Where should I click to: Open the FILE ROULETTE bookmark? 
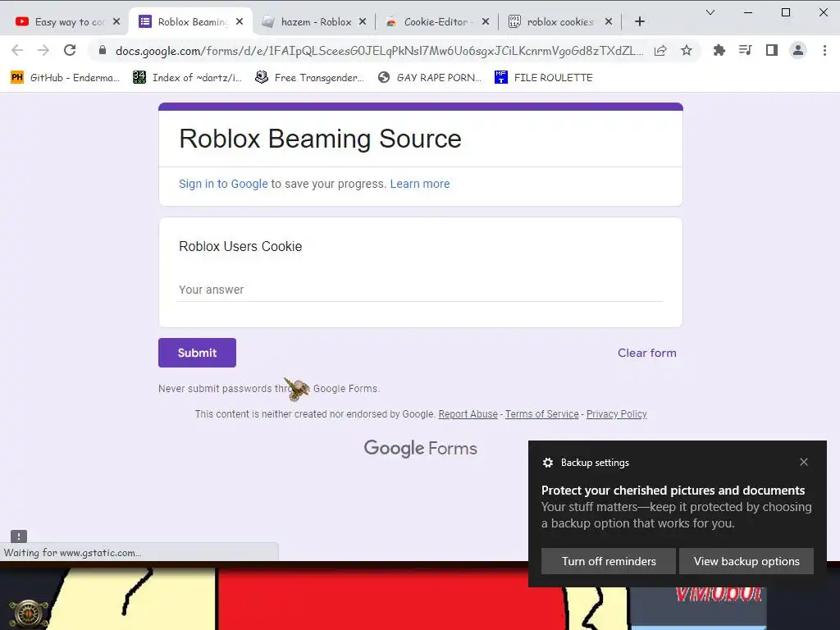pos(544,78)
